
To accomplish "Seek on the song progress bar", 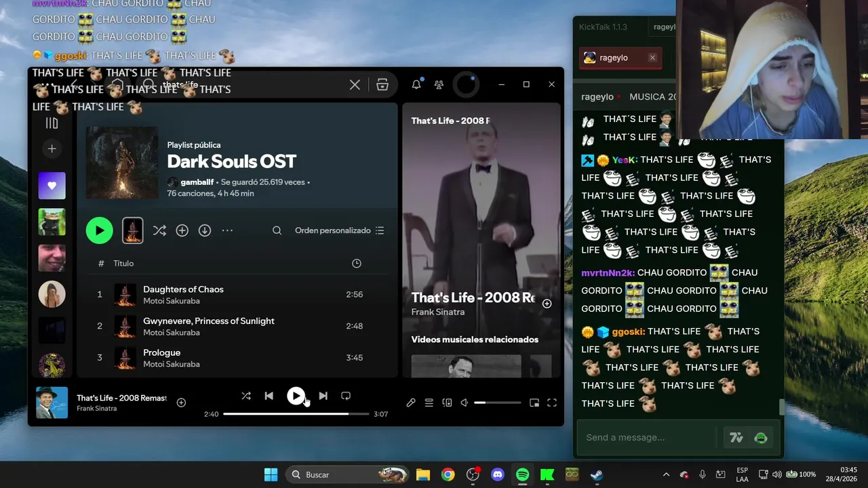I will 296,413.
